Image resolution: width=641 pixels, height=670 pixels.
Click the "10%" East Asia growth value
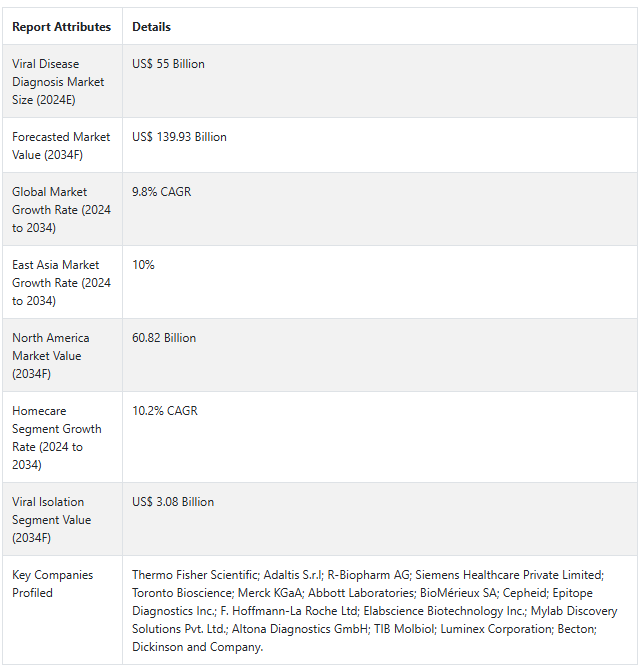143,265
